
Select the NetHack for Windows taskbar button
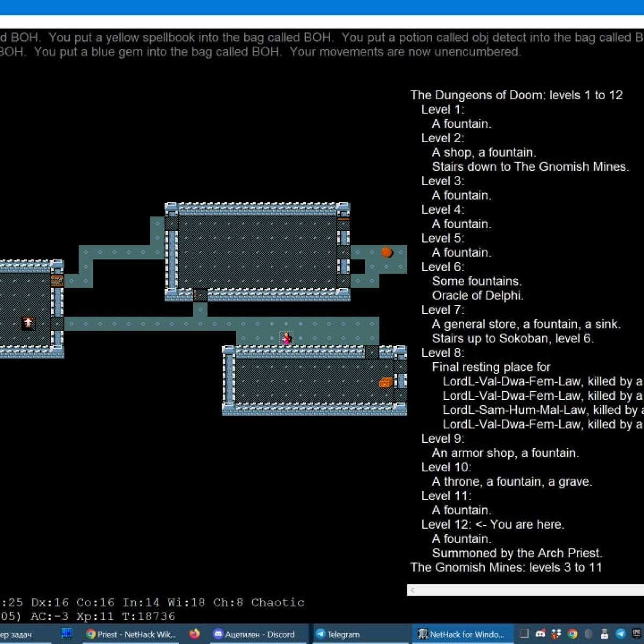click(x=461, y=634)
